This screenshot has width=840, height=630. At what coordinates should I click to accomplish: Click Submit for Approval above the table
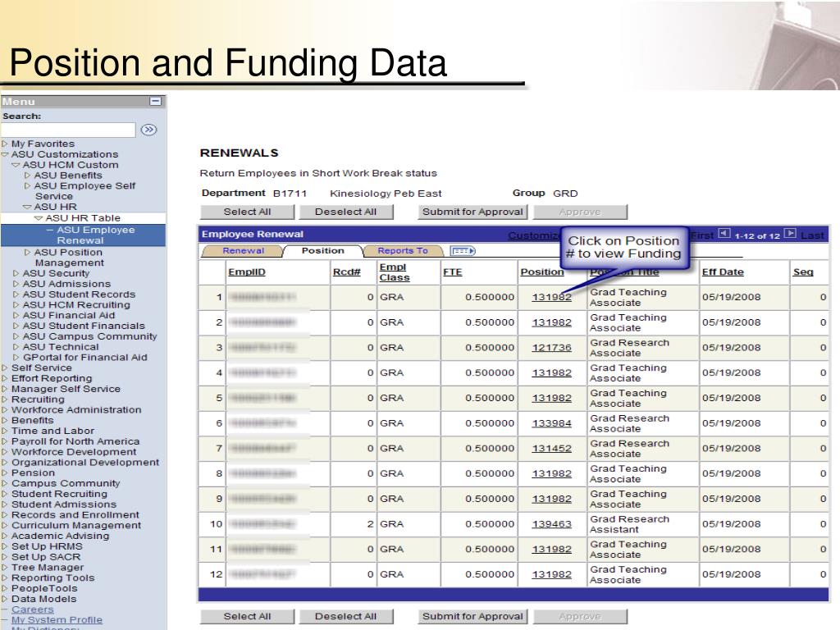[x=472, y=212]
